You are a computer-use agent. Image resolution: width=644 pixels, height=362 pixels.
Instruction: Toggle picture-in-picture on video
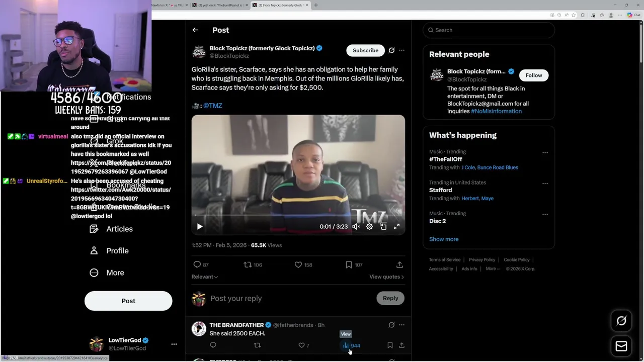pyautogui.click(x=383, y=227)
